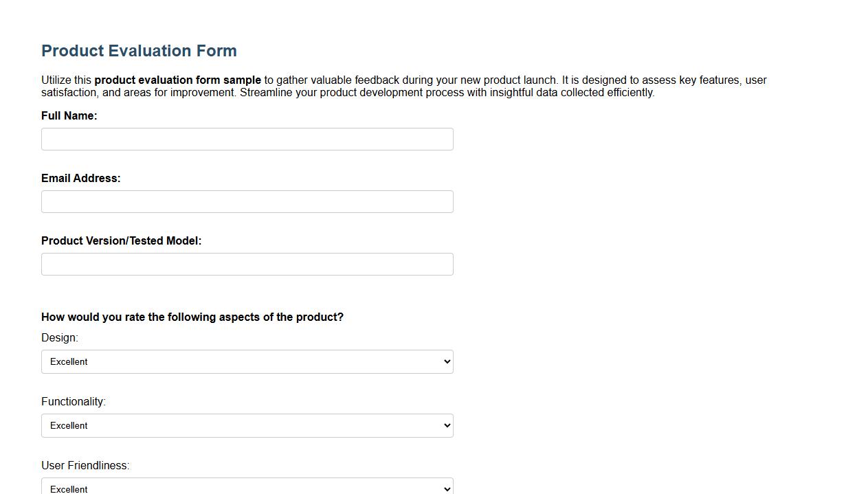Click the Product Evaluation Form heading
This screenshot has height=494, width=868.
(x=139, y=51)
